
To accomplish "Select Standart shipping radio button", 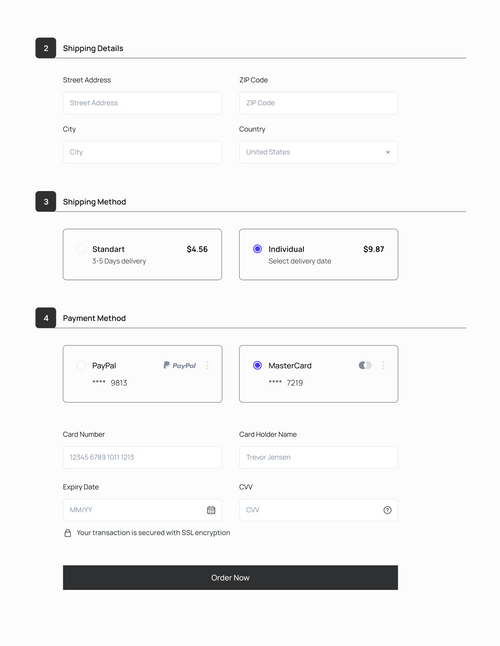I will click(x=81, y=249).
